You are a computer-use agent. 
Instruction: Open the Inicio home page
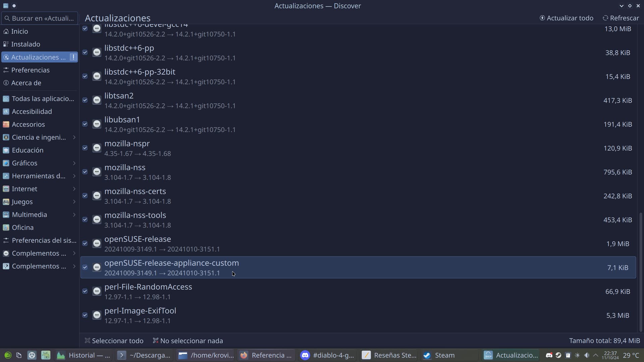point(20,31)
